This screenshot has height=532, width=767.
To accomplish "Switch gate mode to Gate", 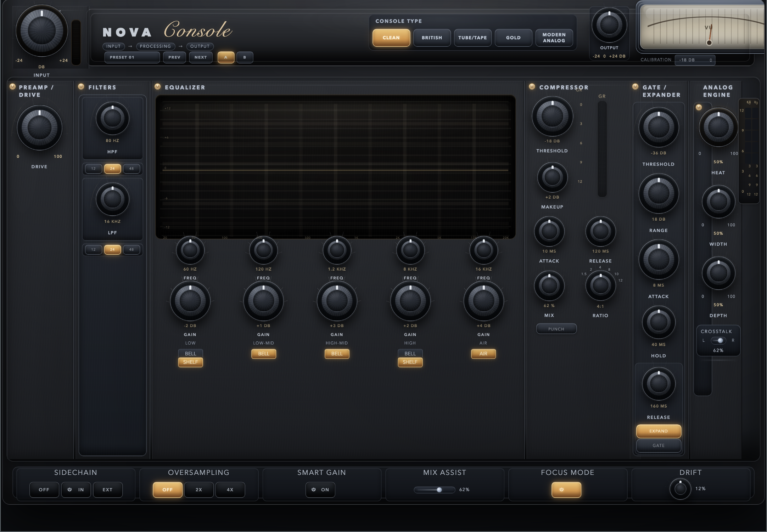I will [659, 446].
